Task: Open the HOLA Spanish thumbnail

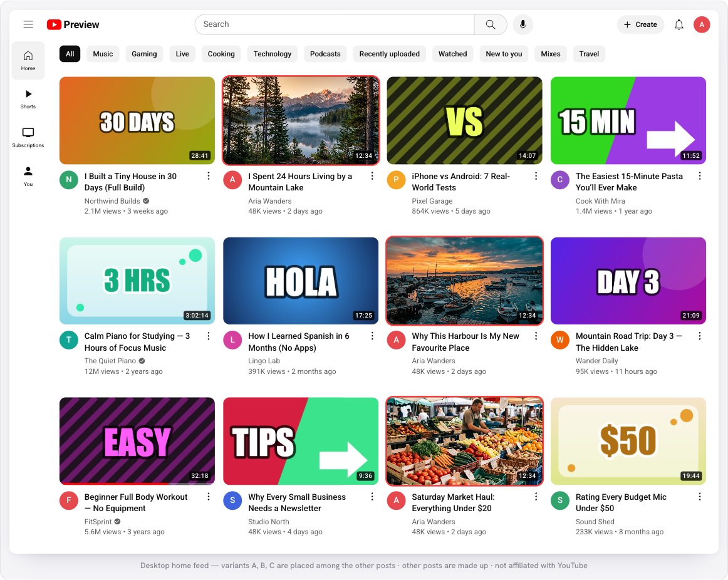Action: [301, 281]
